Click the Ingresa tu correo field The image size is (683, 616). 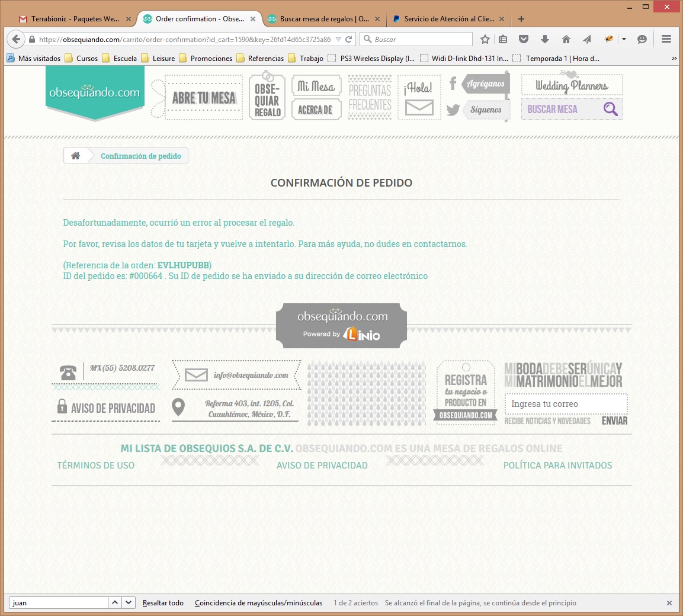click(x=566, y=404)
